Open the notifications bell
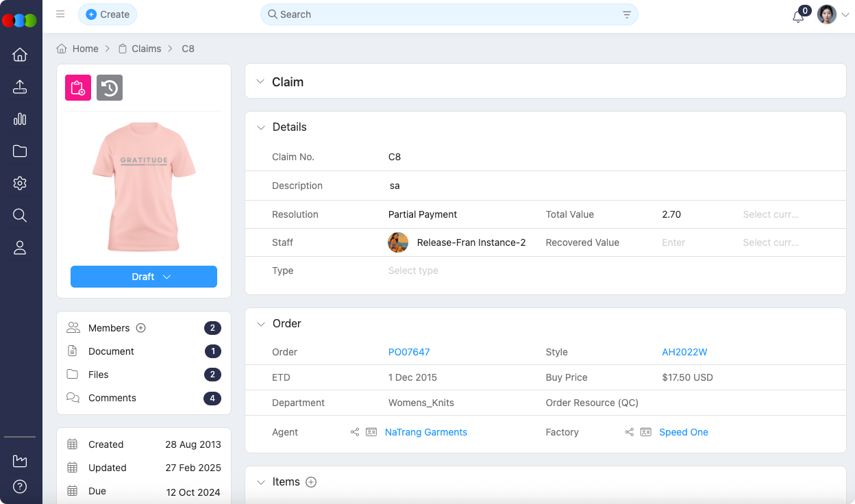Viewport: 855px width, 504px height. 798,16
